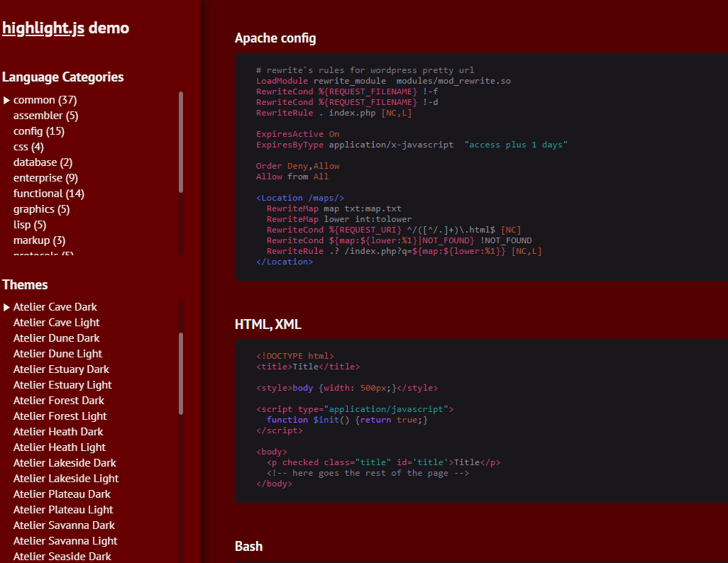The width and height of the screenshot is (728, 563).
Task: Switch to Atelier Plateau Dark theme
Action: coord(62,494)
